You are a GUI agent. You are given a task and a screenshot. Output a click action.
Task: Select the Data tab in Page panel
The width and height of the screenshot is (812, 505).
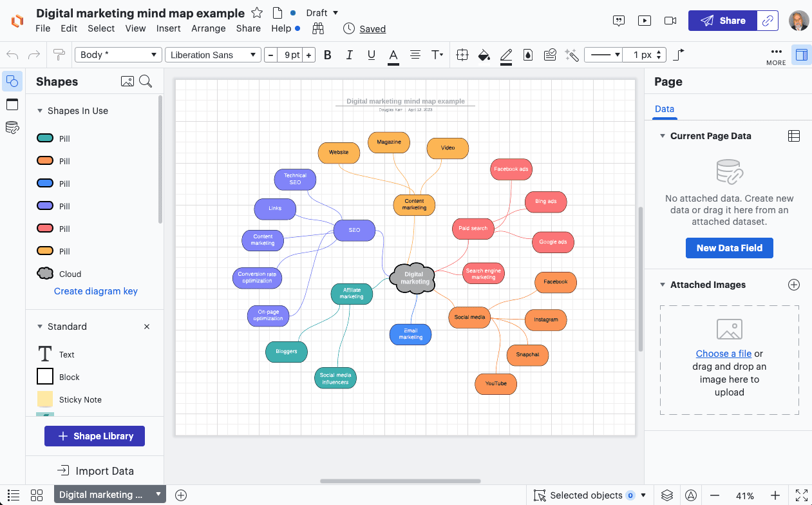664,109
